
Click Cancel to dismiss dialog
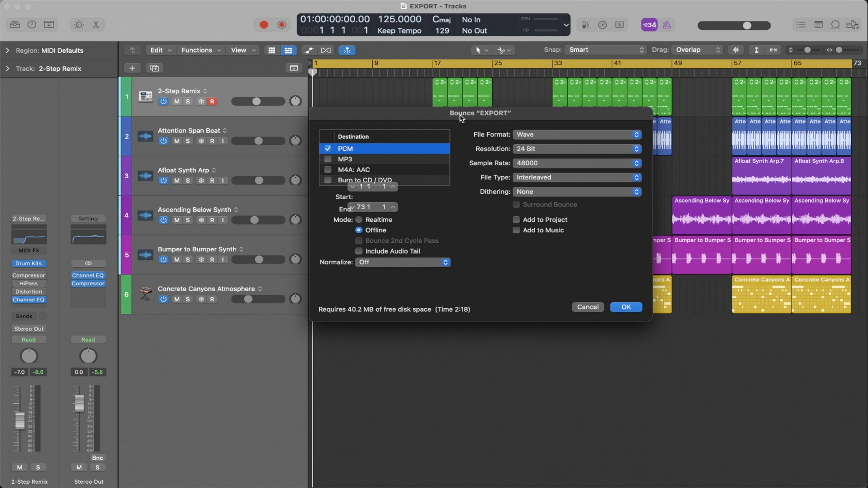[x=587, y=306]
